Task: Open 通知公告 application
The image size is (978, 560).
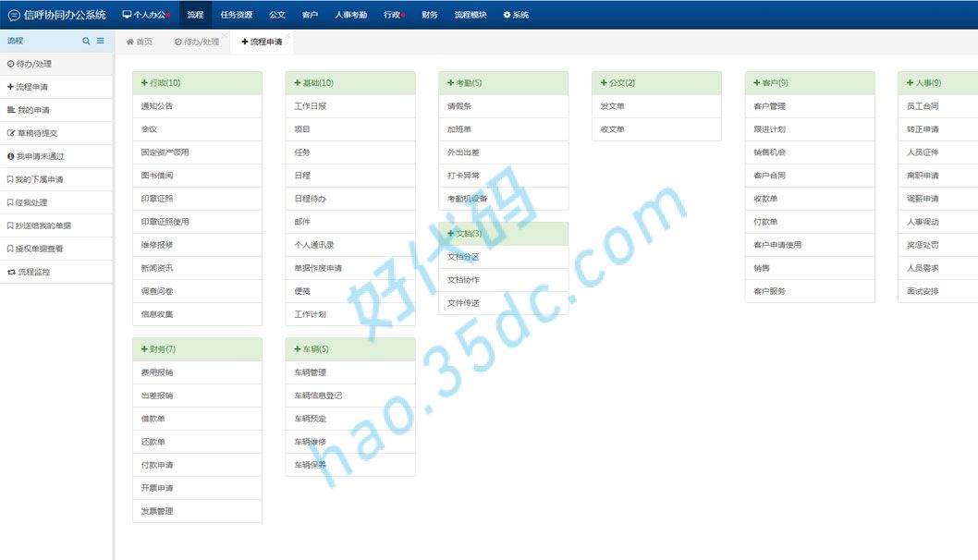Action: (x=197, y=106)
